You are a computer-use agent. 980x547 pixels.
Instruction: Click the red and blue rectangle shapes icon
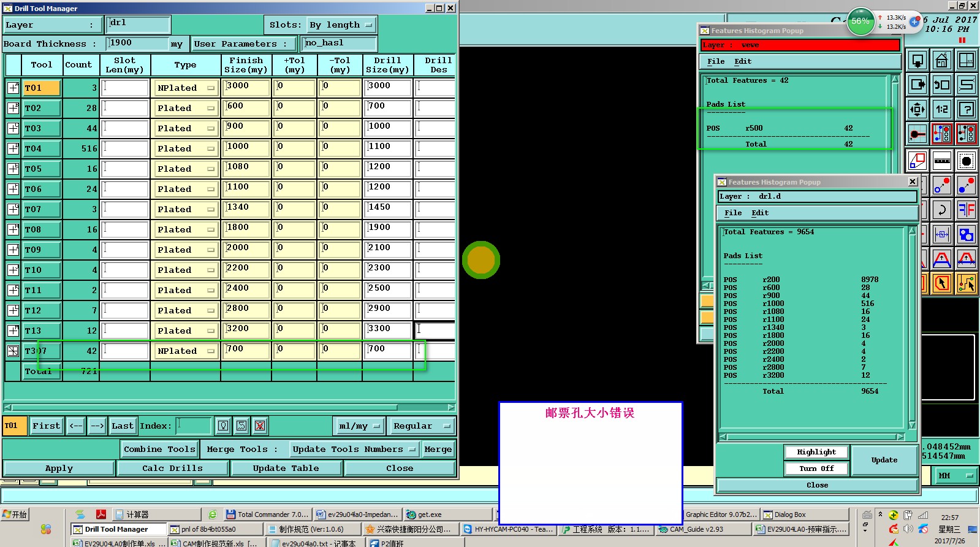917,161
